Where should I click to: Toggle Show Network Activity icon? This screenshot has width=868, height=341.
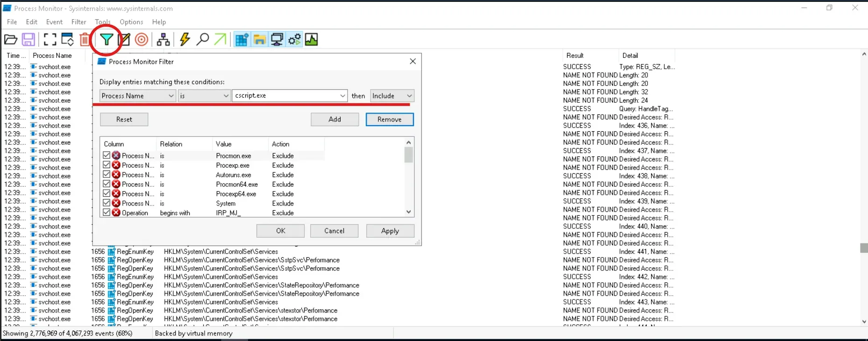277,40
